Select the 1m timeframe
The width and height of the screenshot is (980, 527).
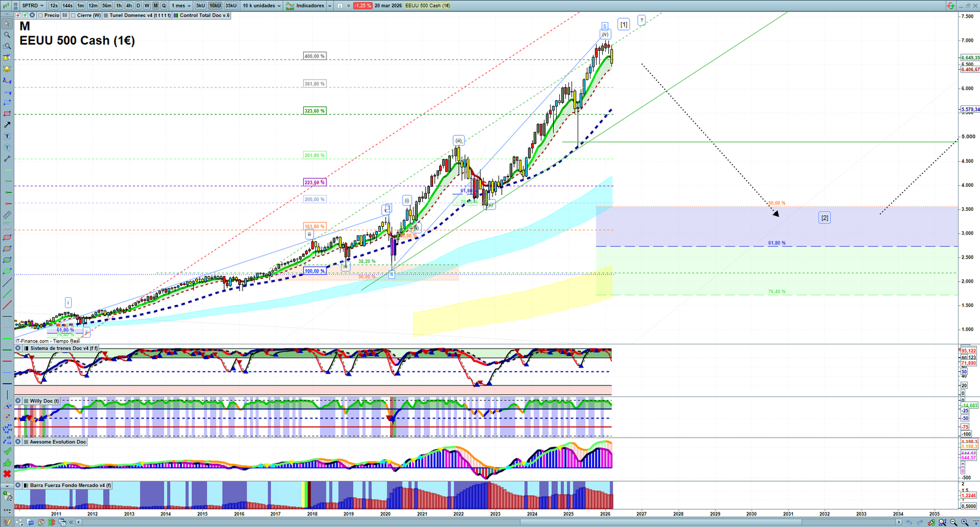pos(80,6)
